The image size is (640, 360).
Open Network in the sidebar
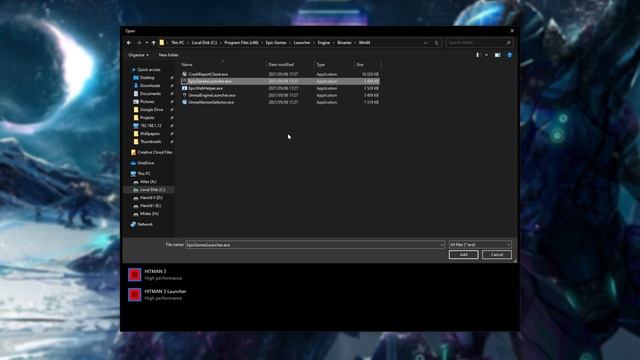(145, 224)
